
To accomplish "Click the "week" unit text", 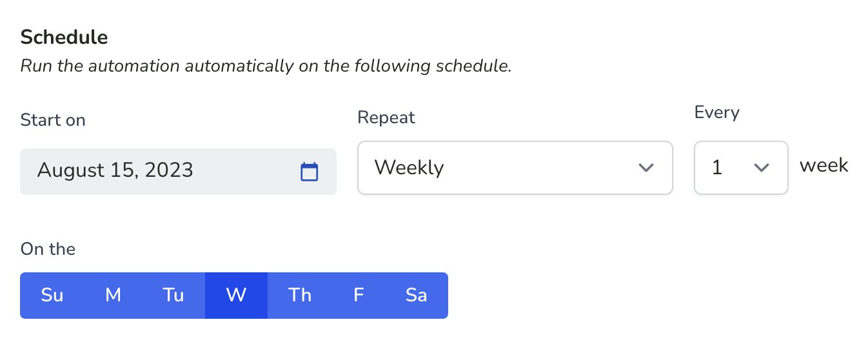I will pyautogui.click(x=824, y=165).
